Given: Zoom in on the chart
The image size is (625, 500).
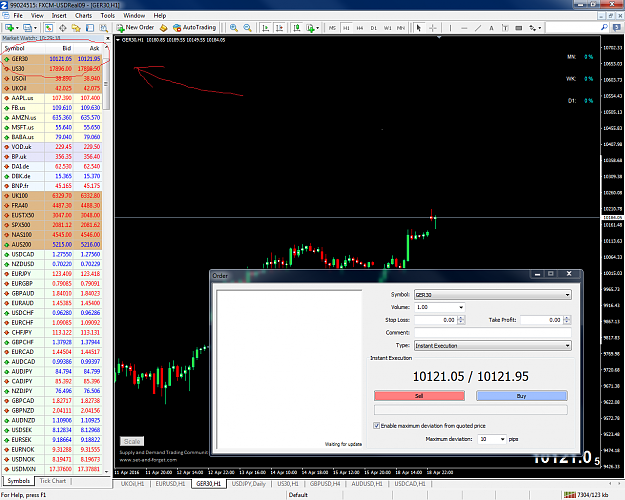Looking at the screenshot, I should tap(234, 28).
